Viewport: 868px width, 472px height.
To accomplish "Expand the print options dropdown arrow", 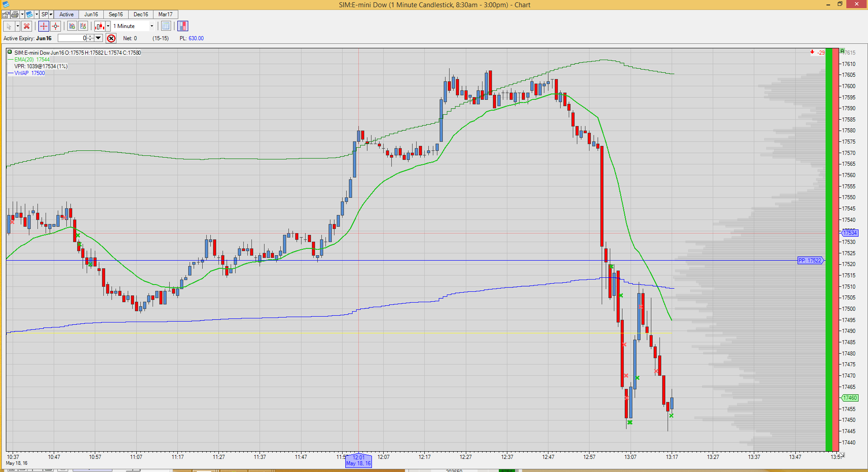I will 22,14.
